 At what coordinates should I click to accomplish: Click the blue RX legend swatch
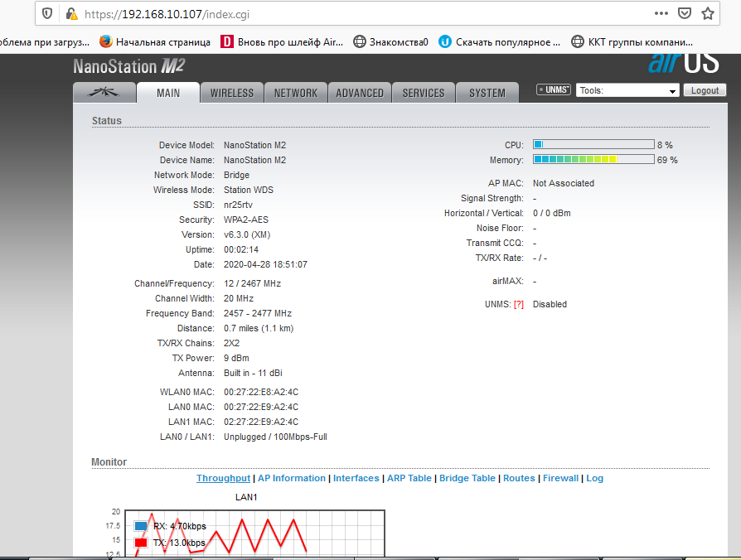141,526
